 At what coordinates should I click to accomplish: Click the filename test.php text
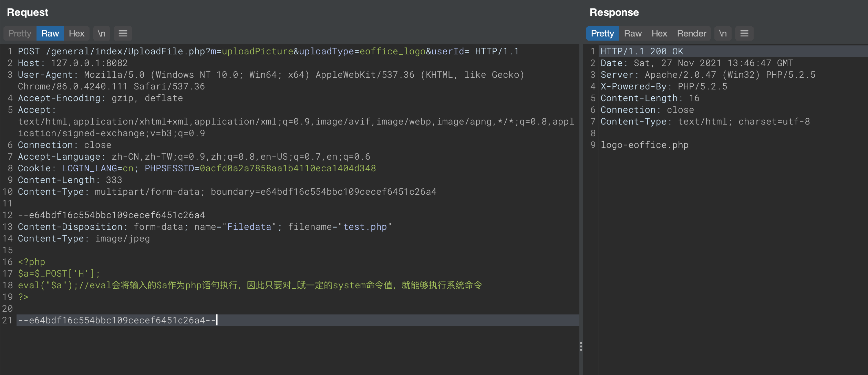[x=365, y=227]
